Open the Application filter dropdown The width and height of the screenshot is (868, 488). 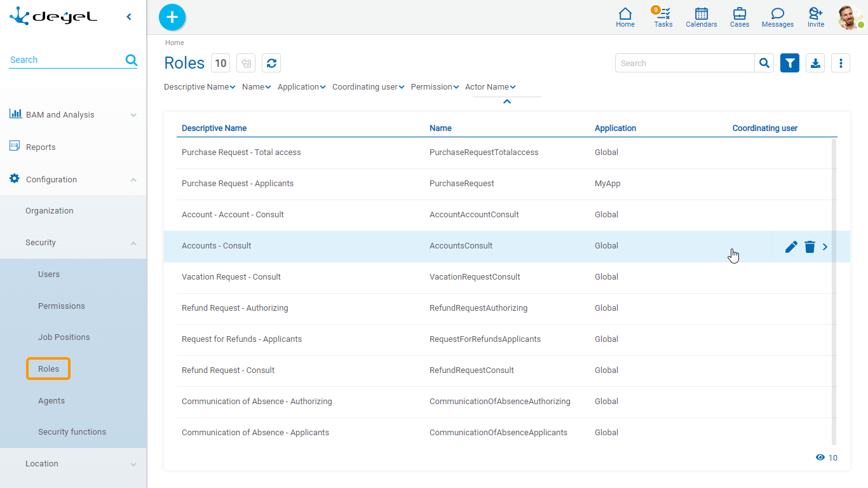(x=301, y=87)
